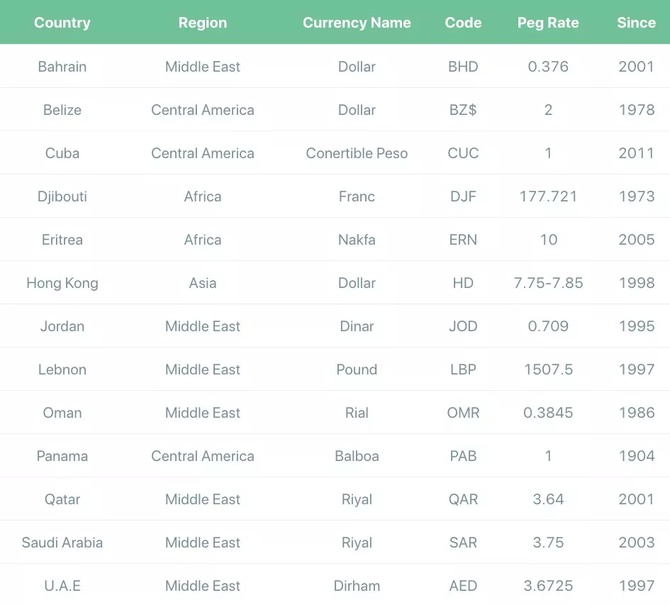
Task: Click the Region column header
Action: [x=202, y=23]
